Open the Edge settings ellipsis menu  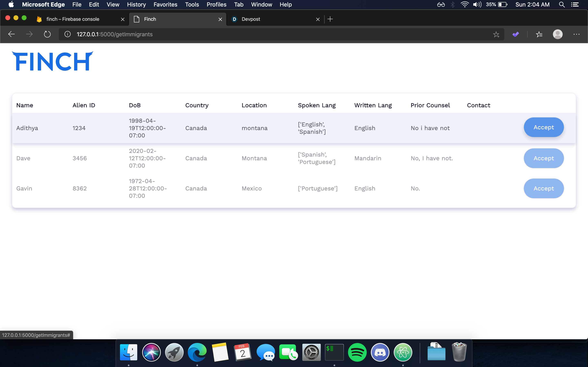click(x=576, y=34)
